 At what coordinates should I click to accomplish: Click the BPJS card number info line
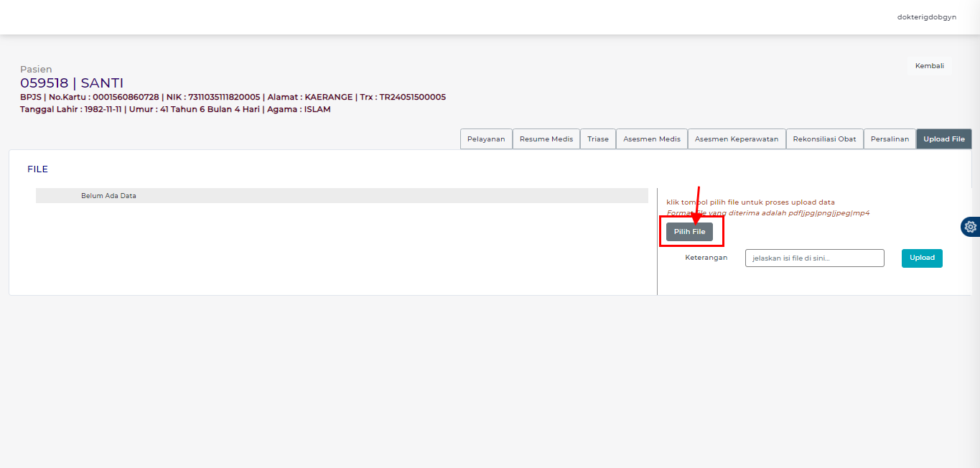(233, 97)
